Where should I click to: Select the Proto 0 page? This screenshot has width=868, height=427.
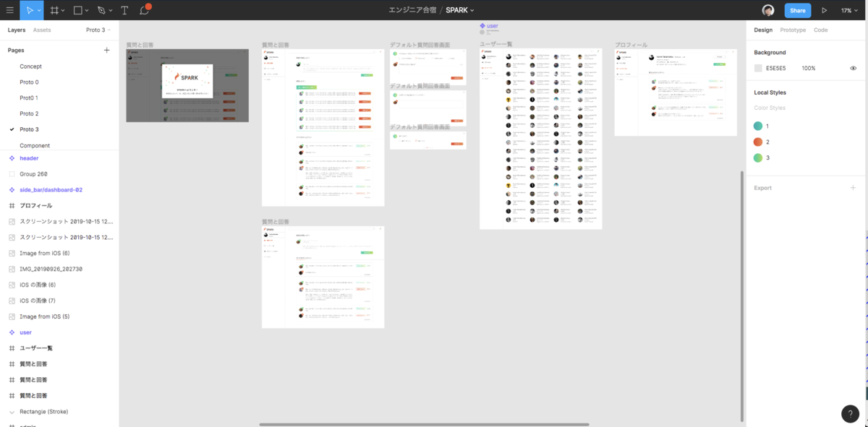29,82
